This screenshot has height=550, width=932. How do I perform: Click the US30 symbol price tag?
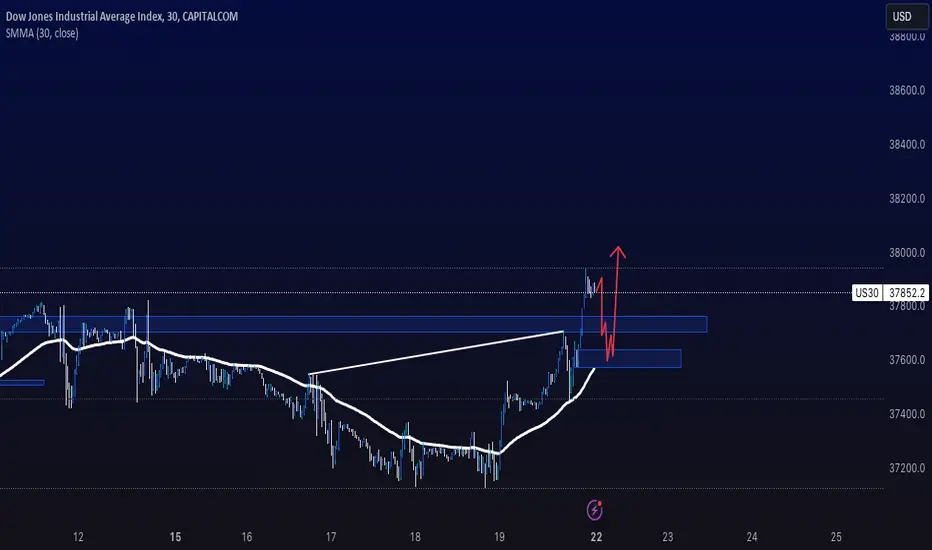click(867, 293)
